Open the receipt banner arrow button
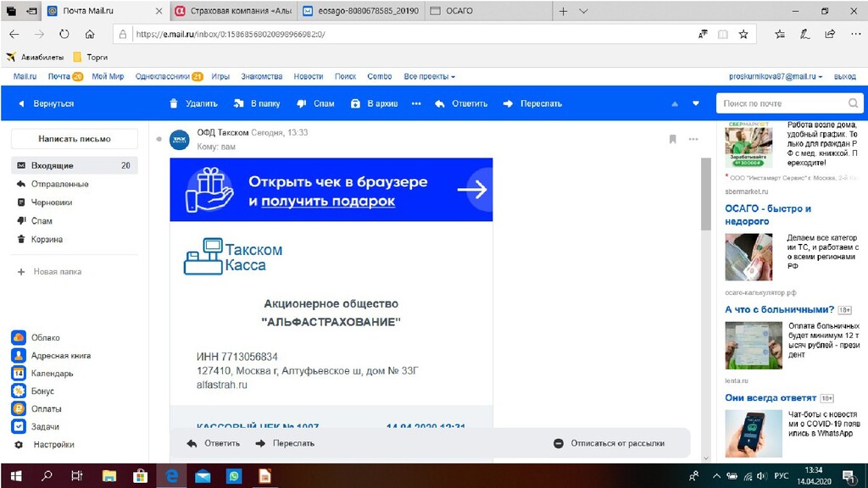Screen dimensions: 868x488 tap(472, 189)
